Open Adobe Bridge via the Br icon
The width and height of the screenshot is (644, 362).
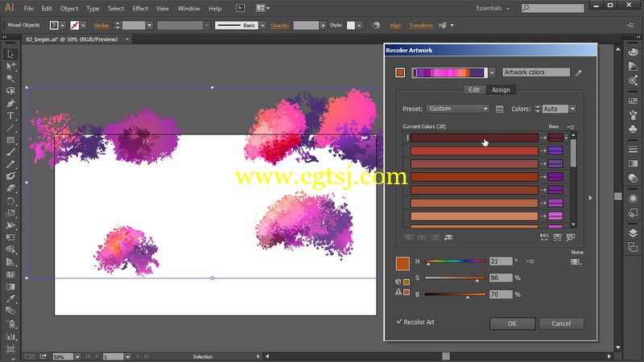[x=240, y=8]
